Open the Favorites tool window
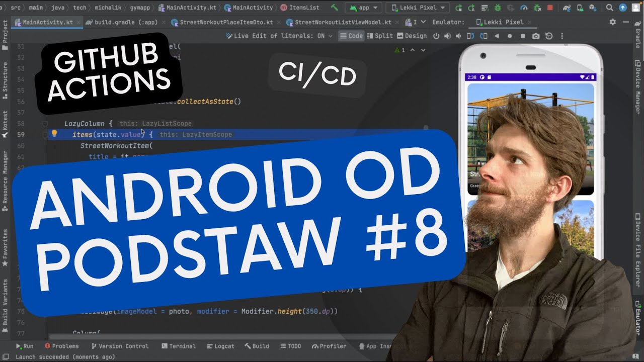The width and height of the screenshot is (644, 362). [x=5, y=248]
